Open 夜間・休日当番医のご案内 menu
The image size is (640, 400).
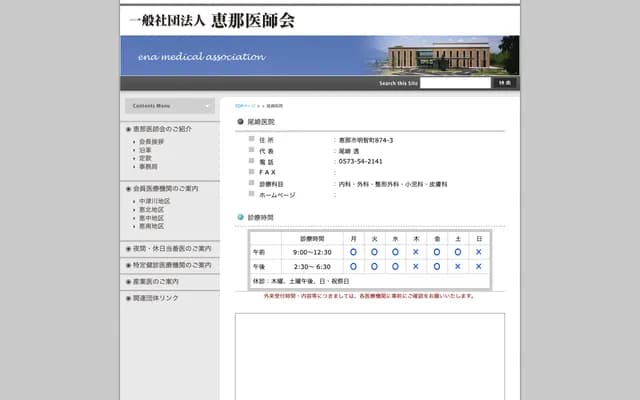tap(171, 248)
